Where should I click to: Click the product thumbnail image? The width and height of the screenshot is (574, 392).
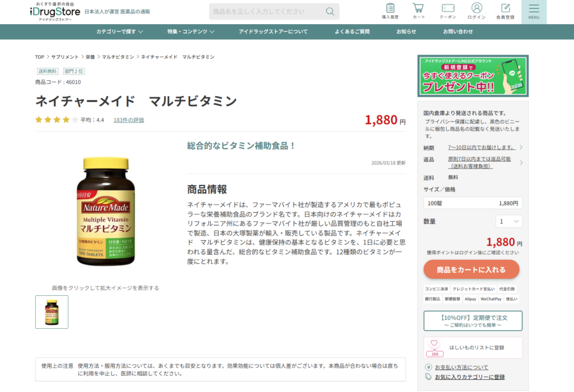pos(52,312)
